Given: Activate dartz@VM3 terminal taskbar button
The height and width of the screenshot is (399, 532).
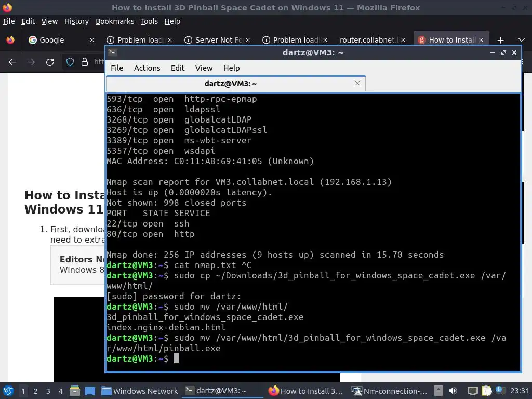Looking at the screenshot, I should 222,391.
